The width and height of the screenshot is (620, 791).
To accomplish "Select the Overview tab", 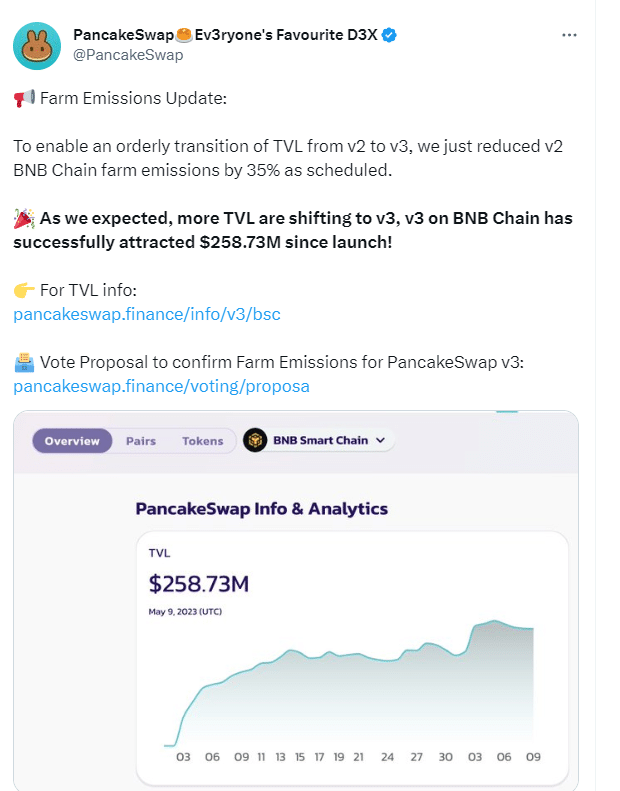I will coord(72,441).
